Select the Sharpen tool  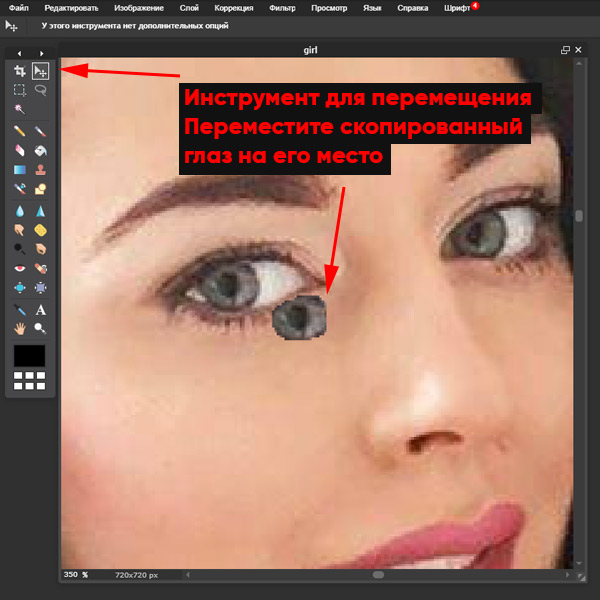point(41,211)
